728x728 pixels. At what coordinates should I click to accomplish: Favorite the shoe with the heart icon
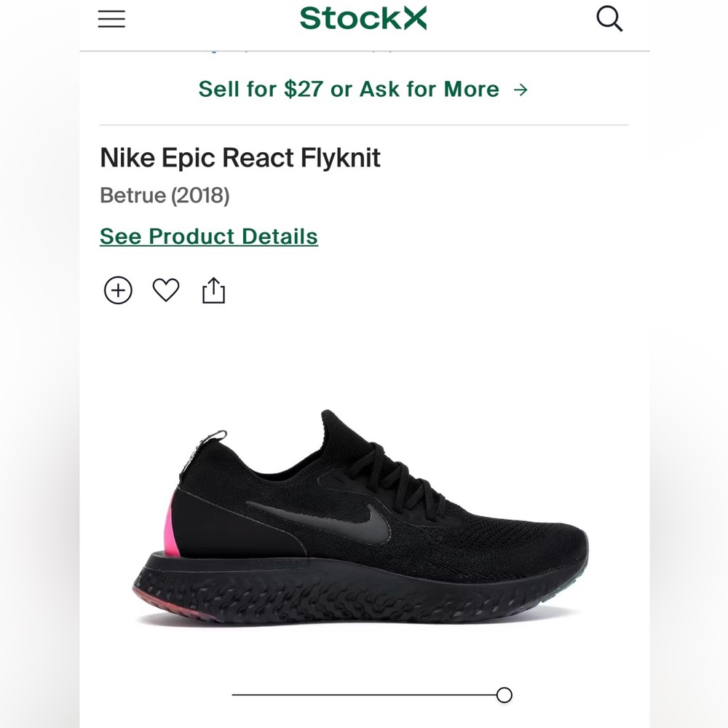(165, 290)
